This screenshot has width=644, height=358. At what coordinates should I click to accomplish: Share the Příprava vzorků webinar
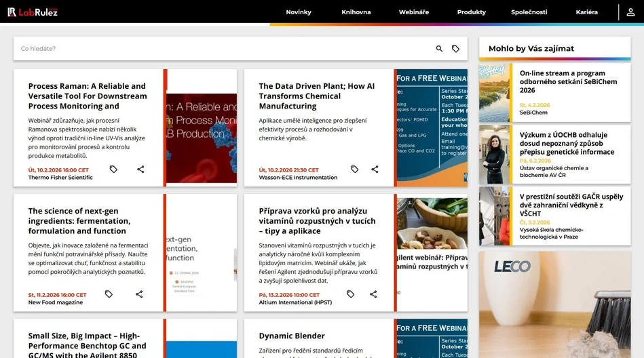[x=373, y=294]
